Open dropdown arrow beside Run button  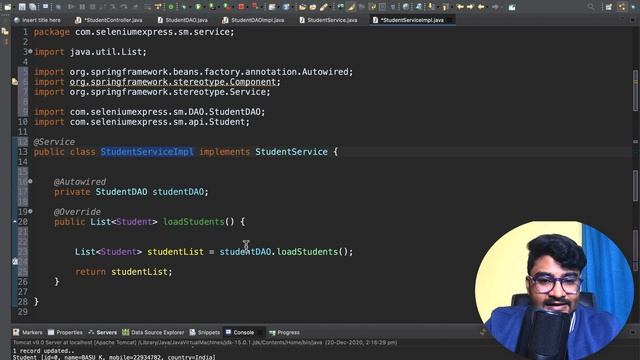(x=204, y=7)
